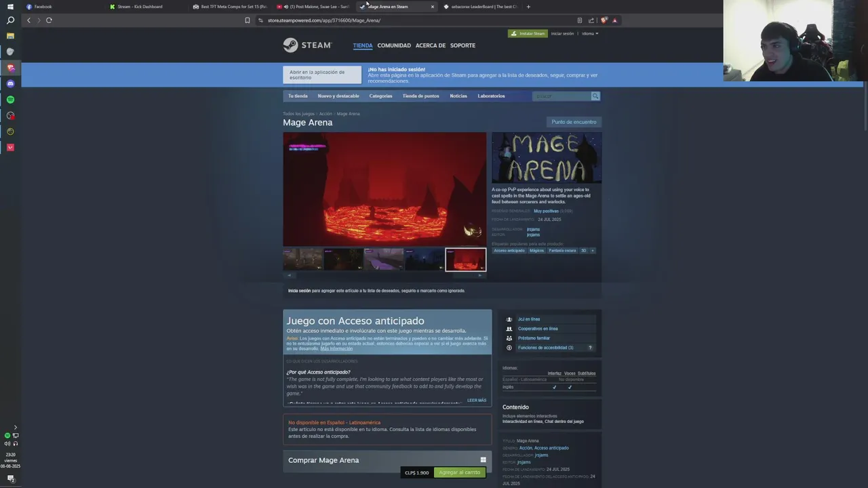Screen dimensions: 868x488
Task: Click the Mágicos tag
Action: coord(536,251)
